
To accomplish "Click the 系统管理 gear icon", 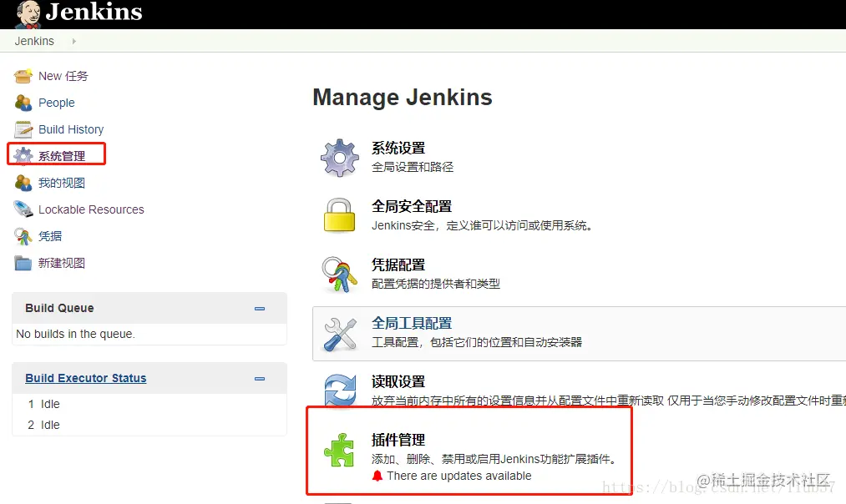I will [x=23, y=156].
